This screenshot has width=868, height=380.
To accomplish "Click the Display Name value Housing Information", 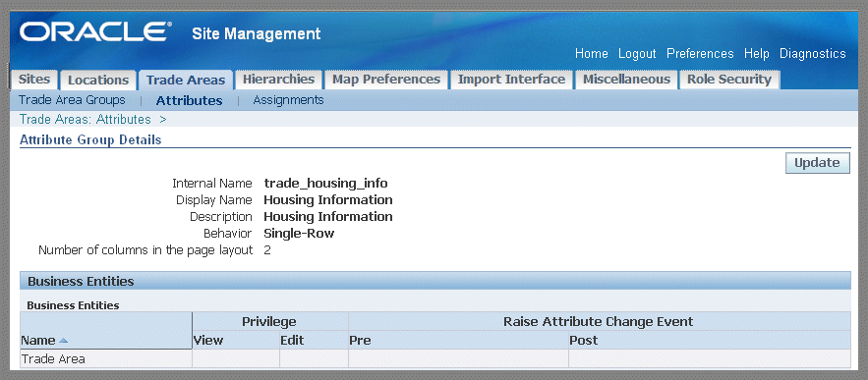I will pos(328,199).
